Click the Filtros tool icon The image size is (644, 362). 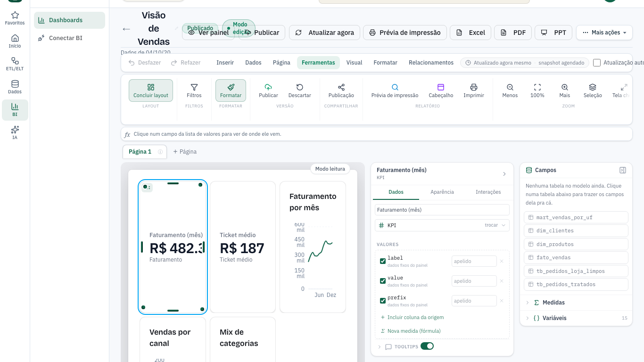(x=194, y=90)
